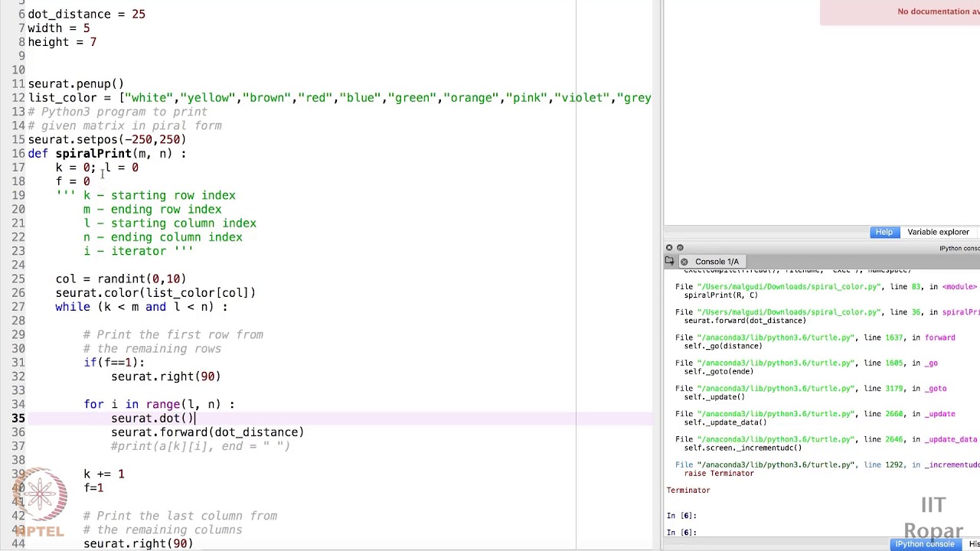Click comment '# Print the first row from'

click(x=173, y=335)
